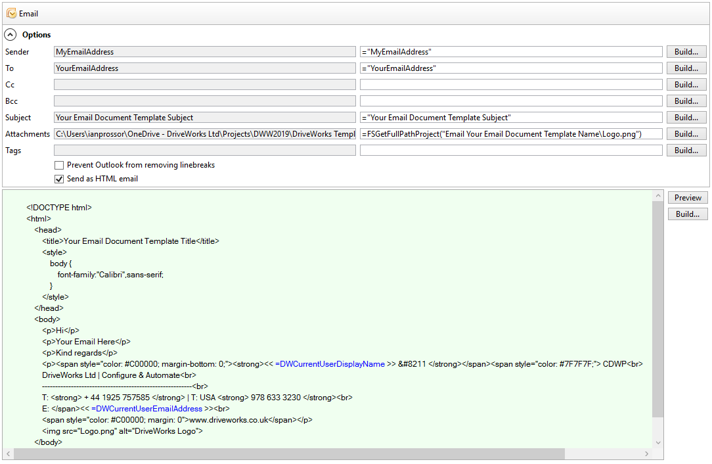Click Build button for Attachments row
Screen dimensions: 712x464
pos(686,134)
